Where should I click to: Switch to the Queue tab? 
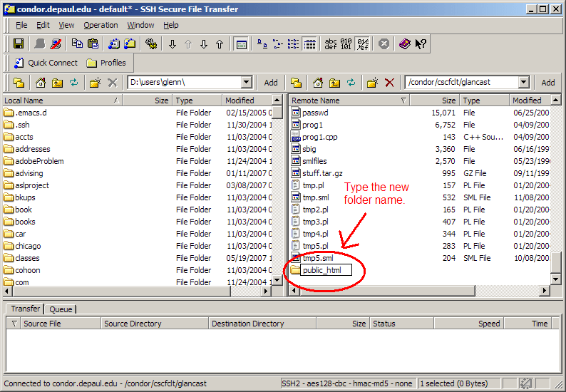(x=61, y=309)
